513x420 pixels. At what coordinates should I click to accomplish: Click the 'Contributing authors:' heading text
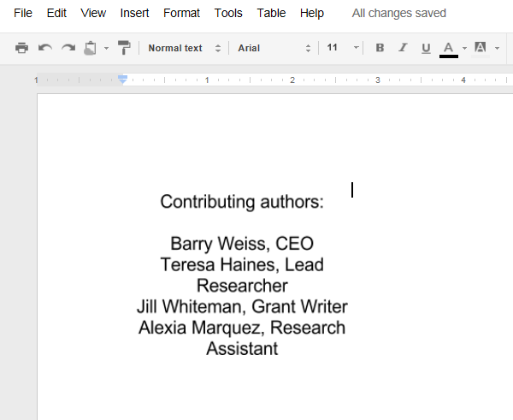pyautogui.click(x=242, y=202)
